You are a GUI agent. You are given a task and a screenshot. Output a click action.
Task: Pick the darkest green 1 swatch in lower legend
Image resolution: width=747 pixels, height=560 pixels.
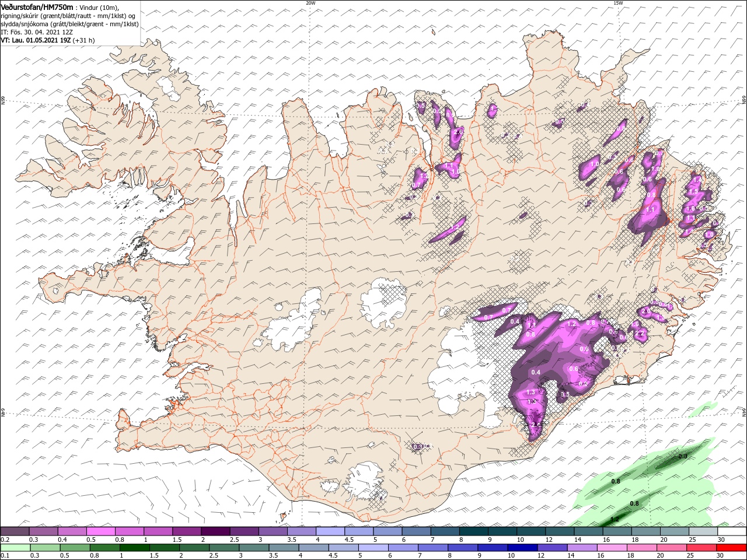click(x=135, y=548)
